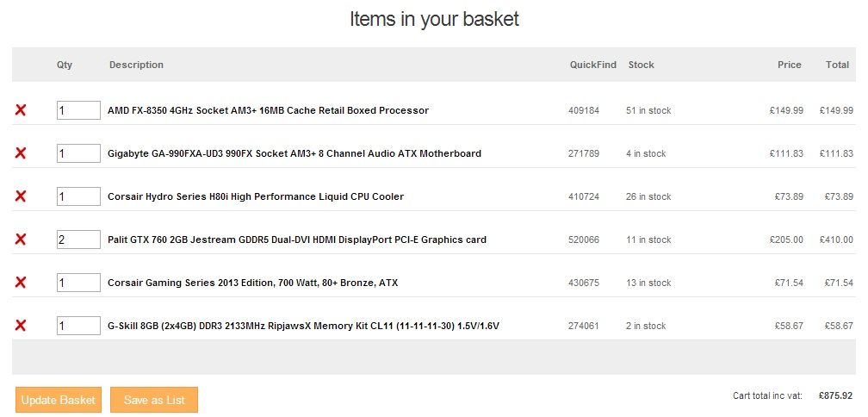
Task: Delete Corsair Hydro H80i cooler from basket
Action: (x=21, y=196)
